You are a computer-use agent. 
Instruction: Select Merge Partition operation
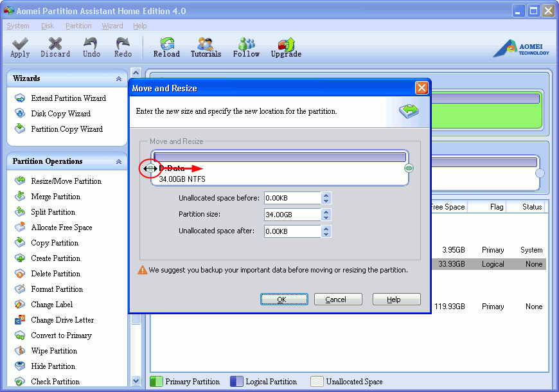pyautogui.click(x=48, y=196)
